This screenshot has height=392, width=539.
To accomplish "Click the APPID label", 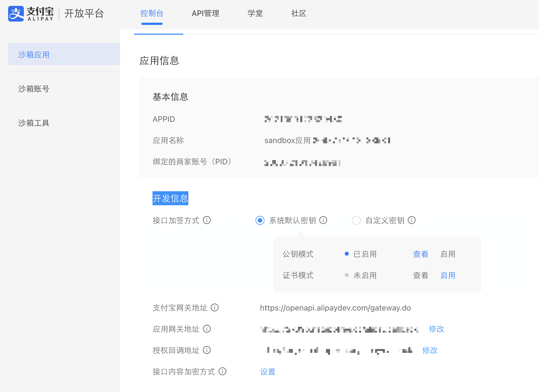I will (x=164, y=119).
